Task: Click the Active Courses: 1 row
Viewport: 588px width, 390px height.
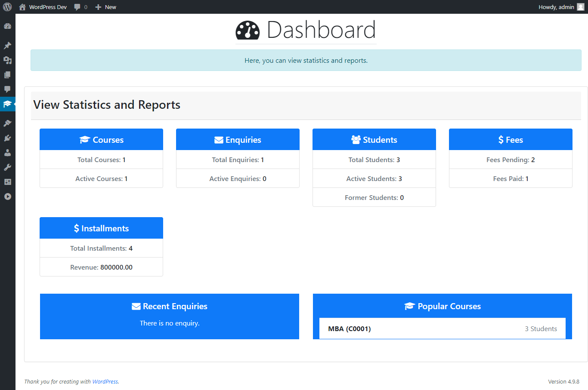Action: pyautogui.click(x=101, y=178)
